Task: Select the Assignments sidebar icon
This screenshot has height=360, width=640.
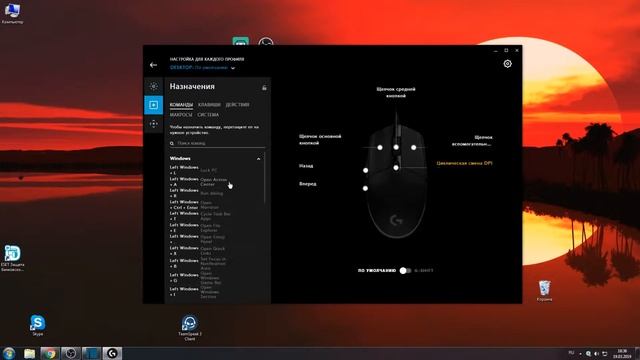Action: [153, 105]
